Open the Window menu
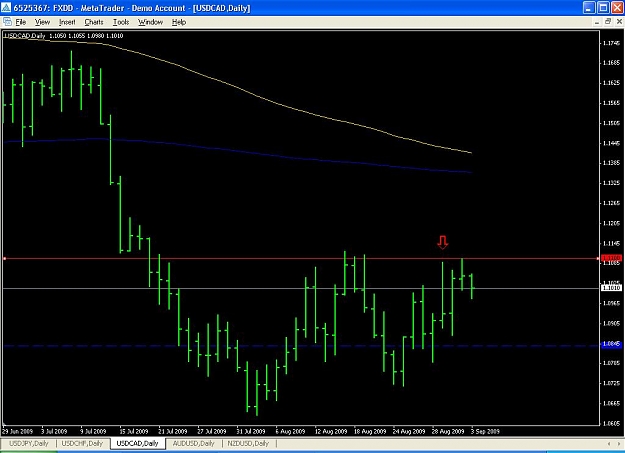The image size is (625, 453). point(150,22)
